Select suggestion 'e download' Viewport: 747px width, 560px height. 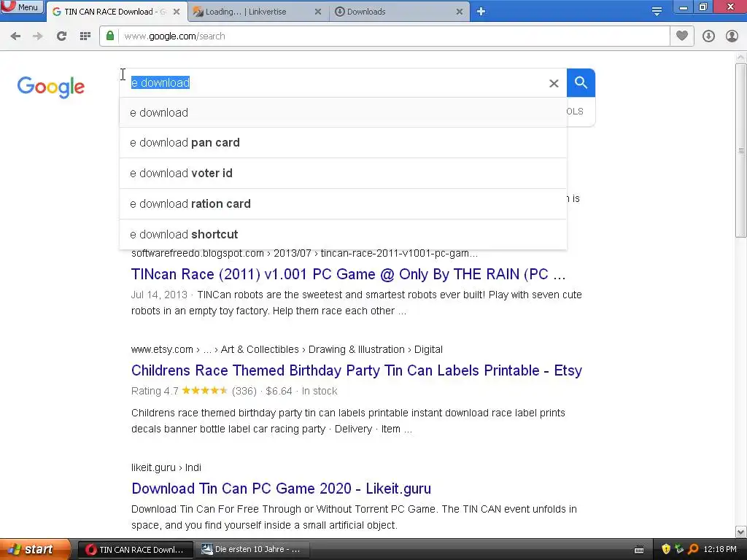(x=343, y=113)
